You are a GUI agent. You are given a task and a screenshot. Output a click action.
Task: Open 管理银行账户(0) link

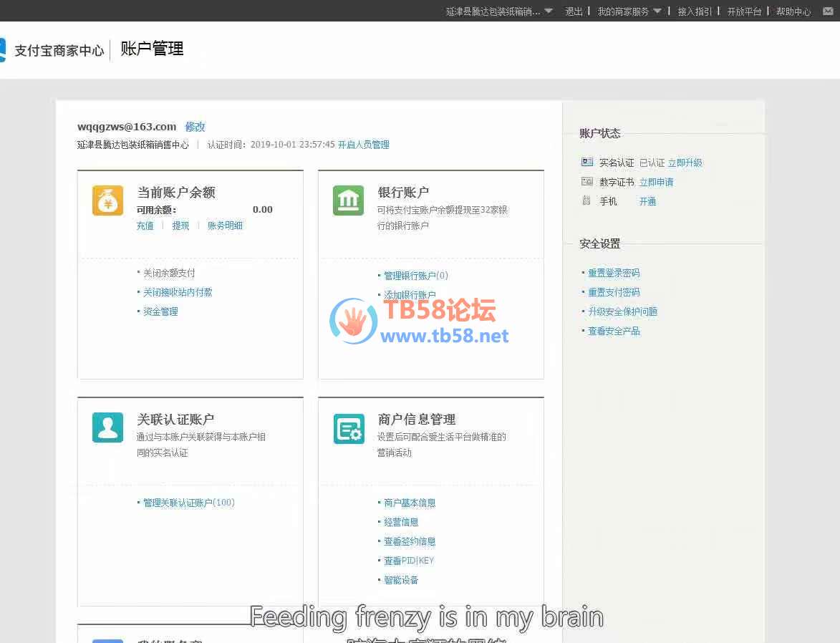pyautogui.click(x=416, y=276)
